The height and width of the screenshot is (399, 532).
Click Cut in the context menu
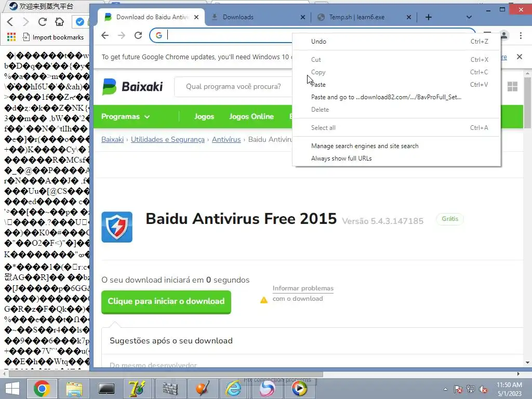[396, 59]
